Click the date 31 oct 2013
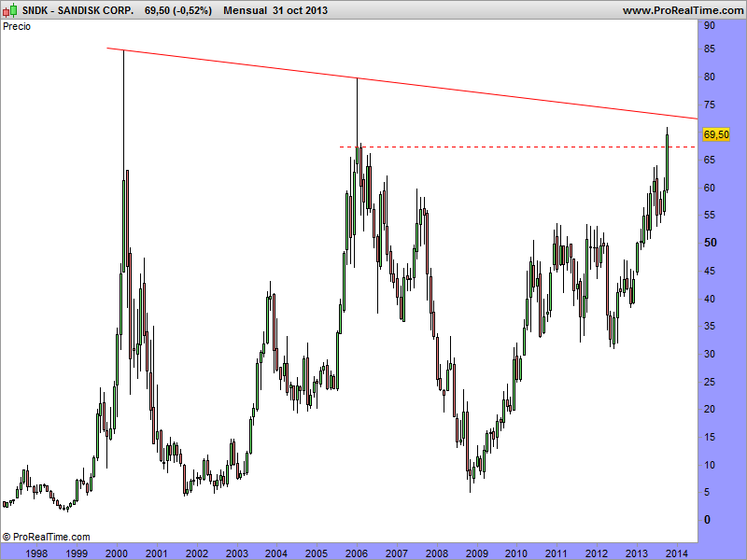The height and width of the screenshot is (560, 747). point(300,10)
